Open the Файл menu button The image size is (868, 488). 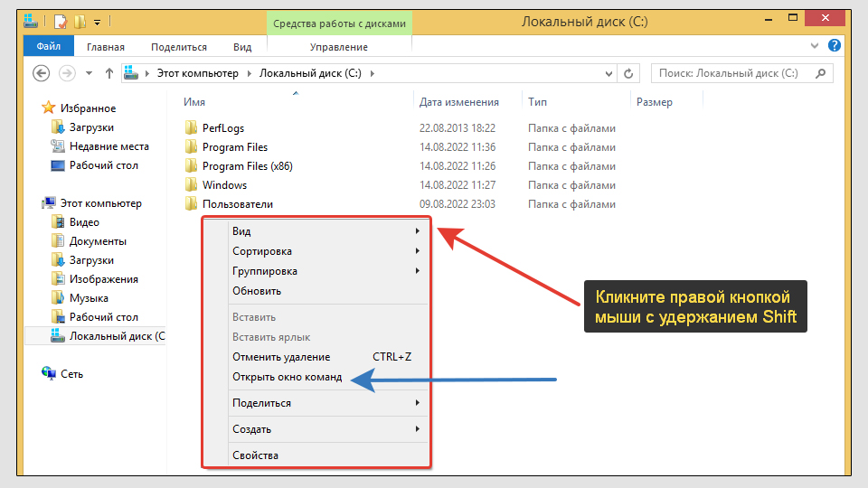(x=48, y=47)
